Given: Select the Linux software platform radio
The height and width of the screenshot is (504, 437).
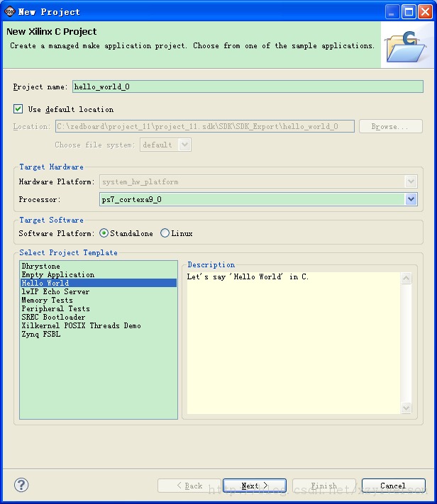Looking at the screenshot, I should coord(165,233).
